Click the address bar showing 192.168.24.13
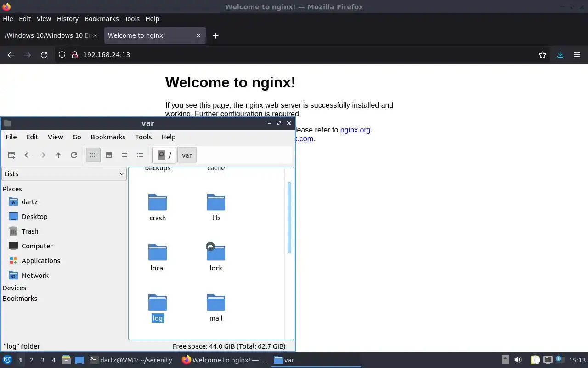This screenshot has height=368, width=588. tap(303, 55)
